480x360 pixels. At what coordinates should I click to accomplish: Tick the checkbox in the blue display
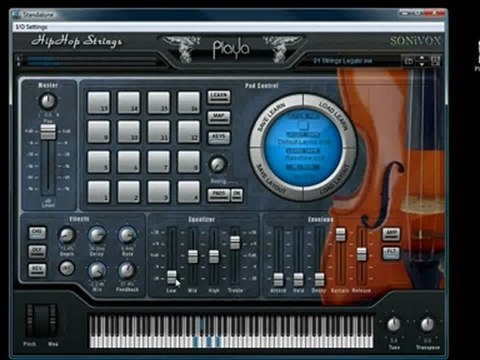[303, 126]
